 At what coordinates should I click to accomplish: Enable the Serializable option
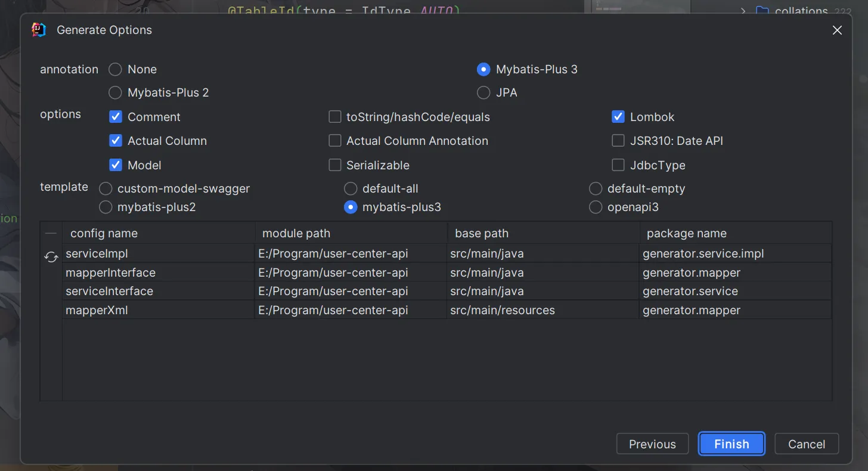(x=335, y=165)
